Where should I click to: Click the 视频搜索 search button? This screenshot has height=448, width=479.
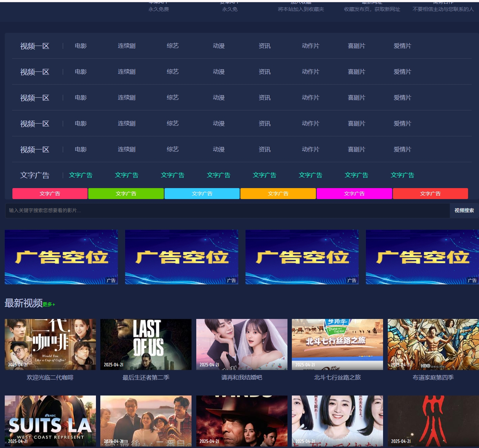pyautogui.click(x=464, y=210)
